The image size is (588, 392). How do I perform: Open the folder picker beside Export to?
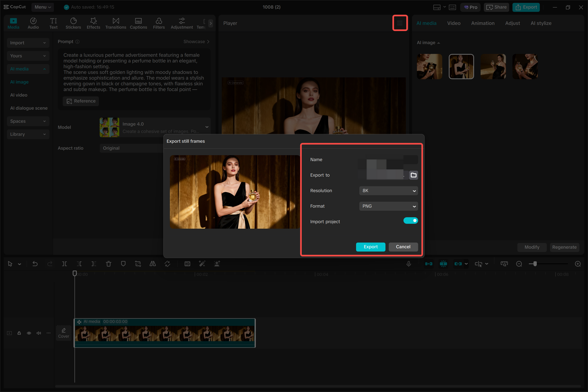413,175
